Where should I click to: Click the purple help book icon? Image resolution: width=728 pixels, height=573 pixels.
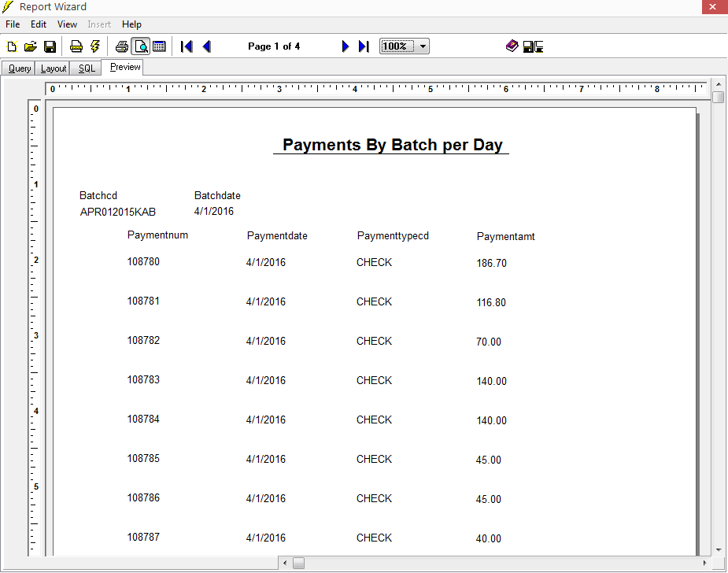click(x=512, y=46)
